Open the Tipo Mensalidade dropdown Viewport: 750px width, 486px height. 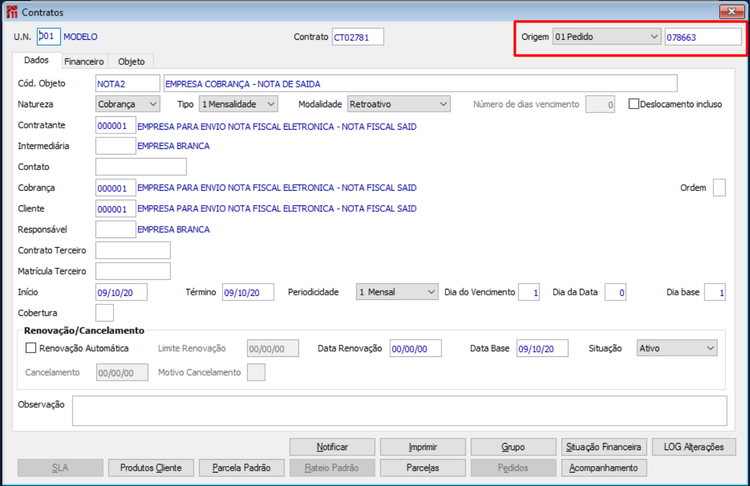coord(238,104)
